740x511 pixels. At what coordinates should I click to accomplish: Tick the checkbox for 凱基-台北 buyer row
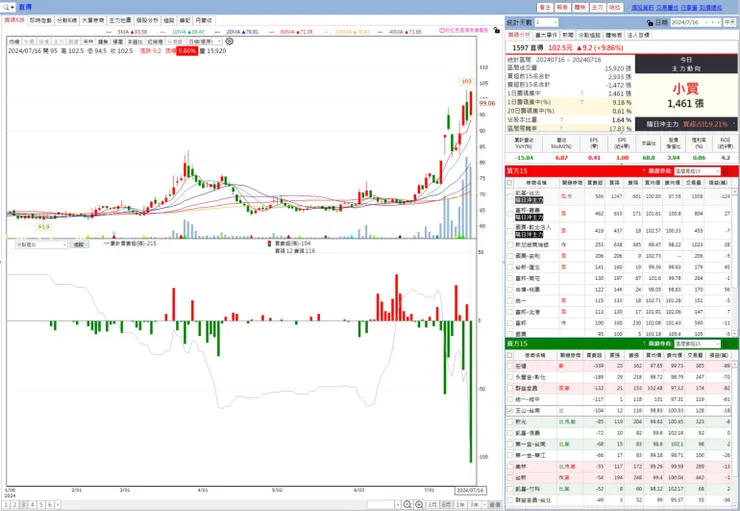tap(510, 196)
